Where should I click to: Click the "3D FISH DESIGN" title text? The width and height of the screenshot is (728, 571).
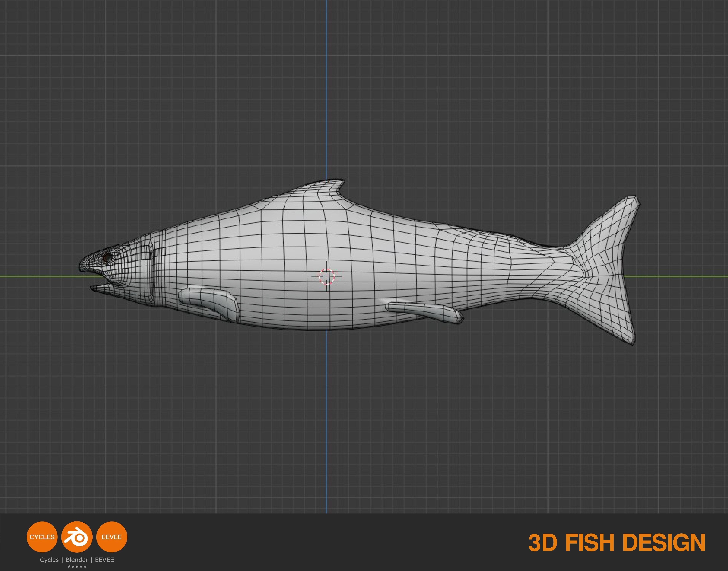pos(617,543)
